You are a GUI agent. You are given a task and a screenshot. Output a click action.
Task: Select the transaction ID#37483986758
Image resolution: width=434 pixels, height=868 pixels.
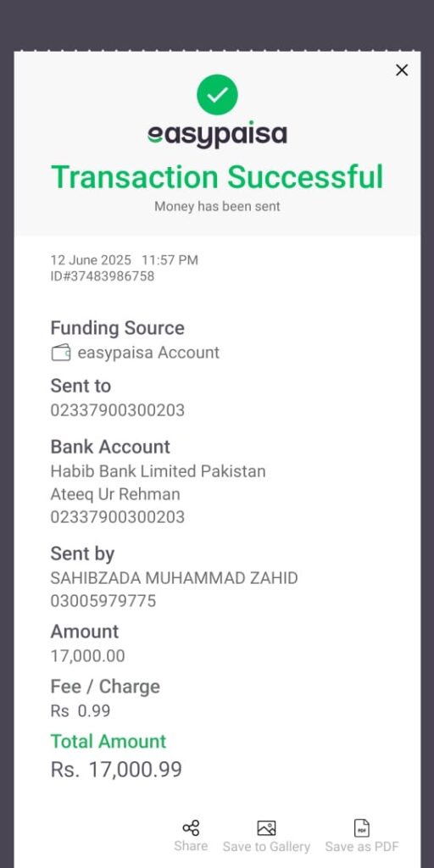[103, 275]
